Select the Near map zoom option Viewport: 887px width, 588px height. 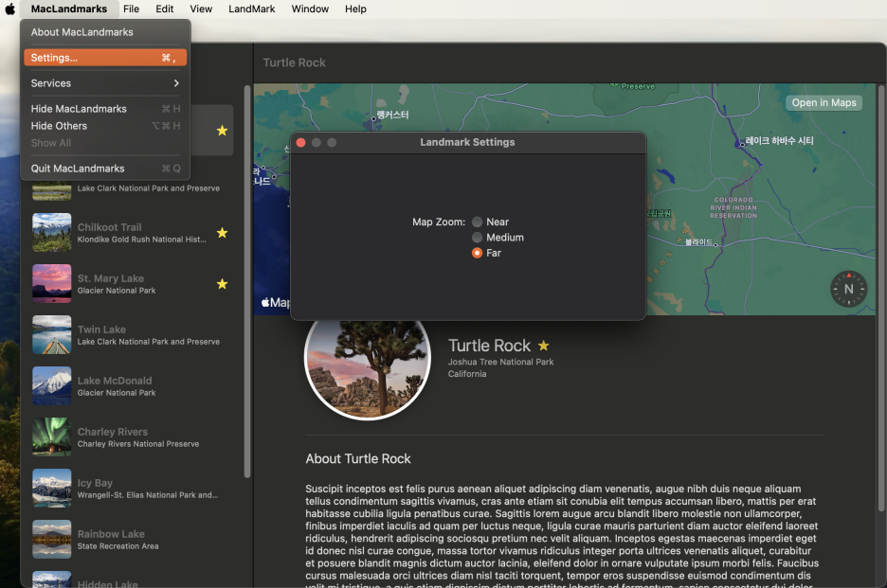478,222
